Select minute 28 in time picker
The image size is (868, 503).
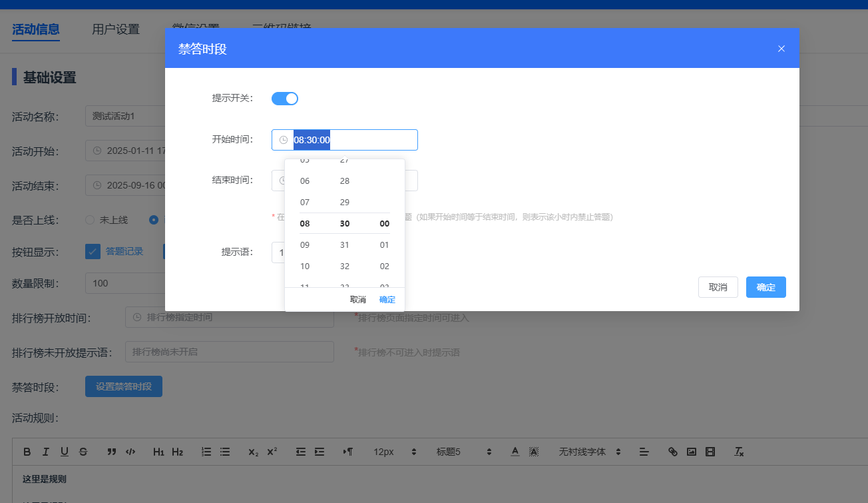(x=345, y=181)
